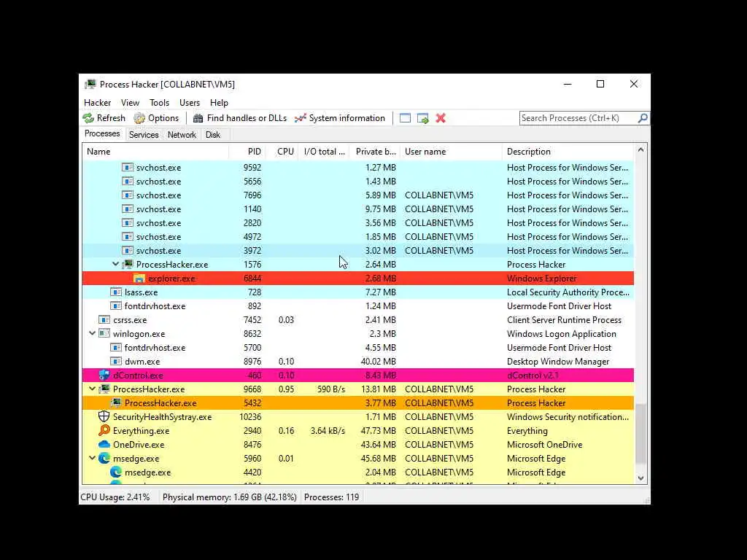747x560 pixels.
Task: Open the View menu
Action: pyautogui.click(x=130, y=102)
